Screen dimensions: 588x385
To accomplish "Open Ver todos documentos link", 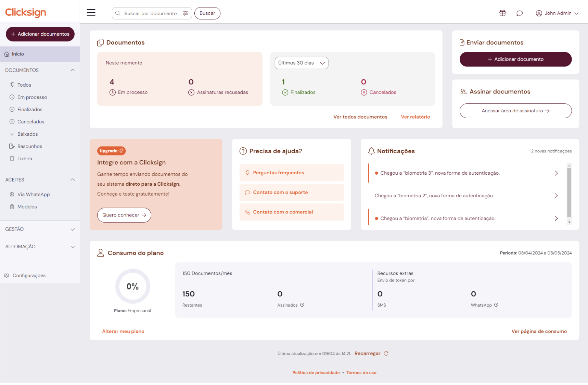I will pos(360,117).
